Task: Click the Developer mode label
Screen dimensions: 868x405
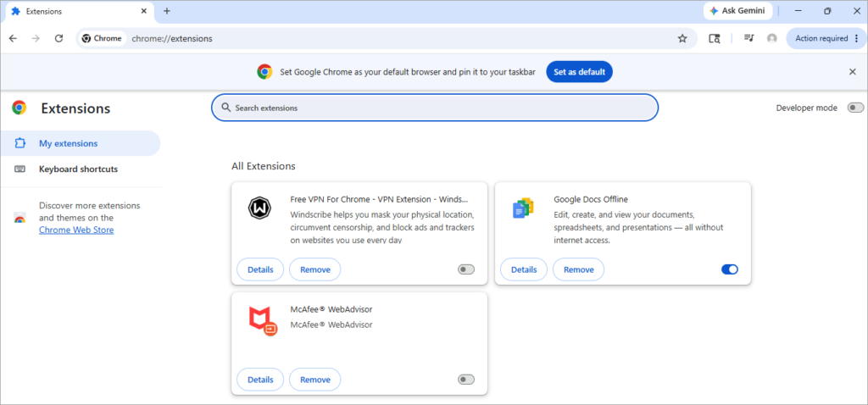Action: [x=807, y=108]
